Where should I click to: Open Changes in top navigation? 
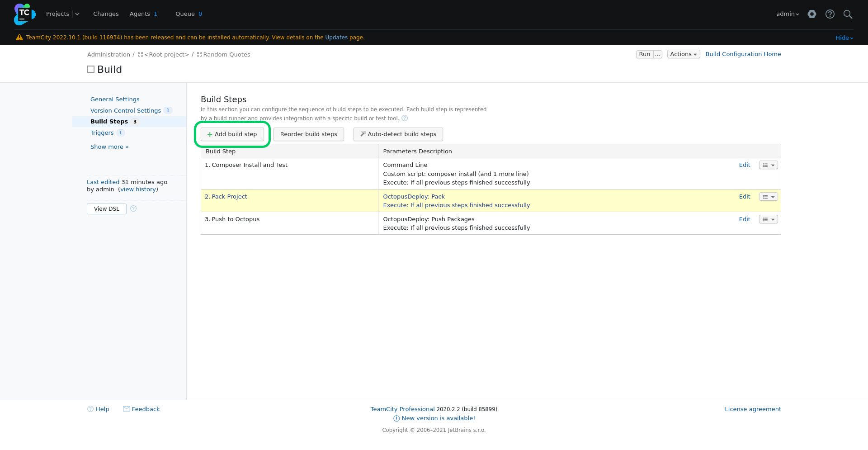tap(106, 14)
